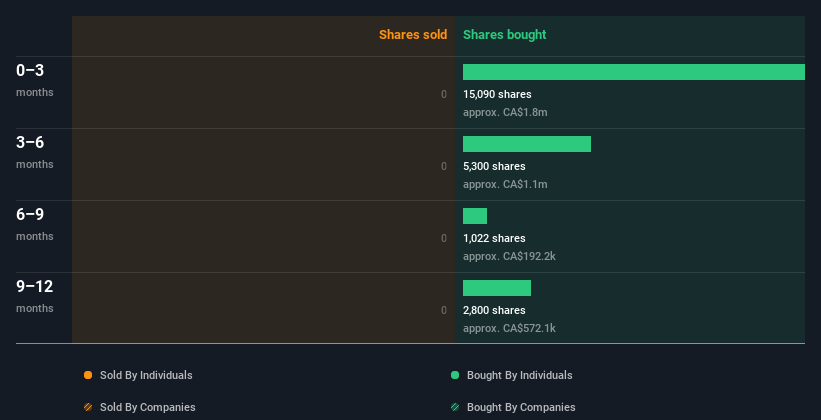This screenshot has height=420, width=821.
Task: Click the 0 sold value in 6–9 months row
Action: point(444,238)
